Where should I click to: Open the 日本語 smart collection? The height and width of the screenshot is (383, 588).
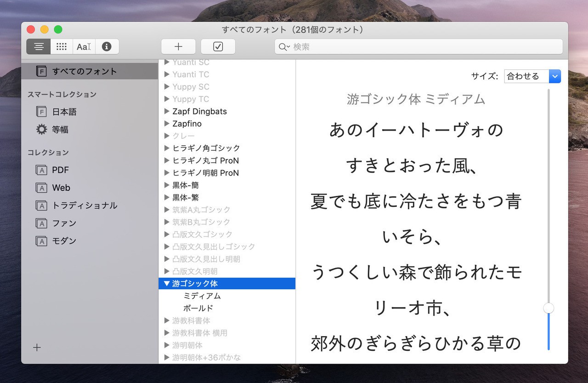(64, 112)
